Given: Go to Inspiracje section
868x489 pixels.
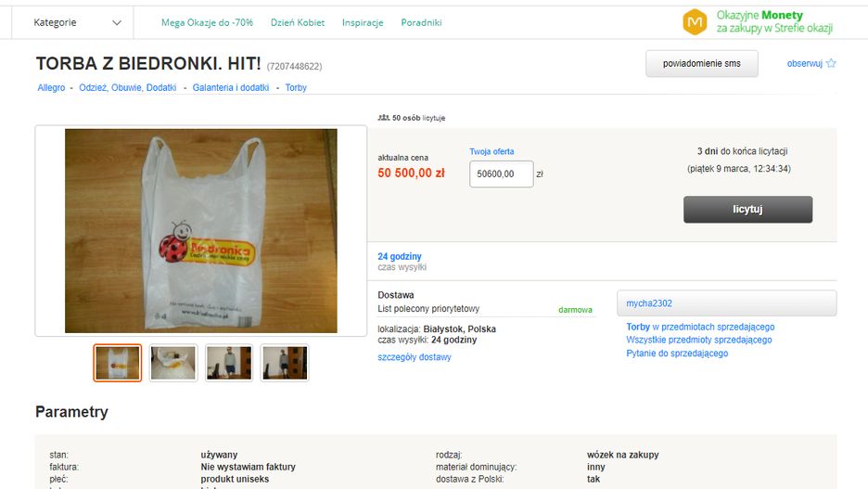Looking at the screenshot, I should (x=362, y=22).
